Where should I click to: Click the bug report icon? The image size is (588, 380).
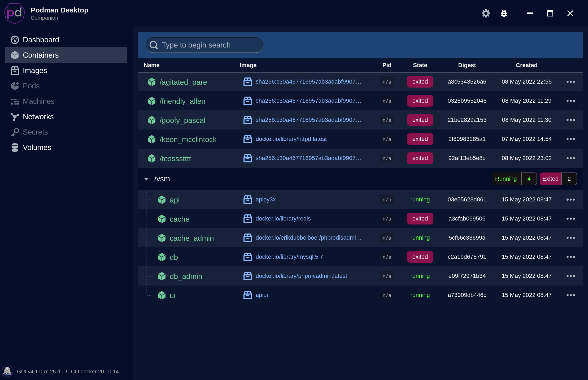pos(504,13)
